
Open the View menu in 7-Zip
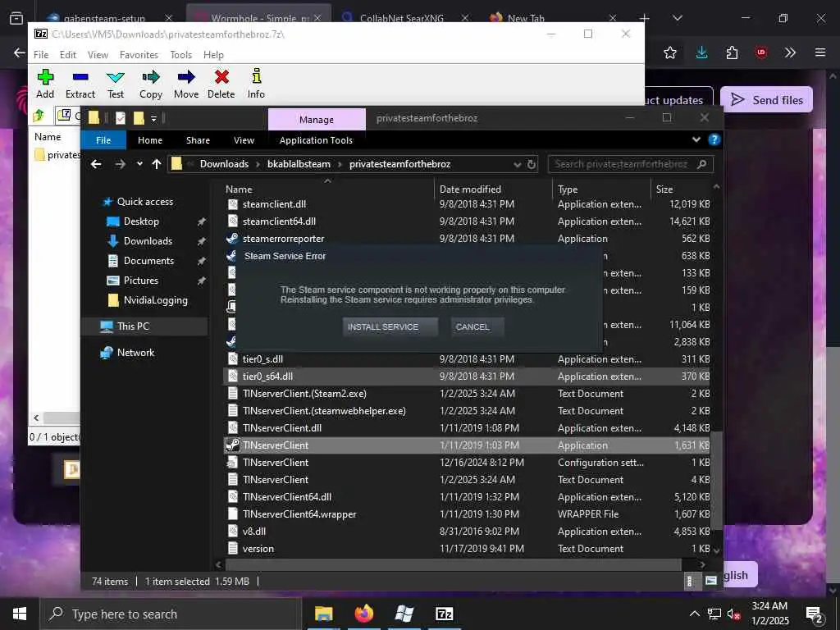click(x=98, y=55)
